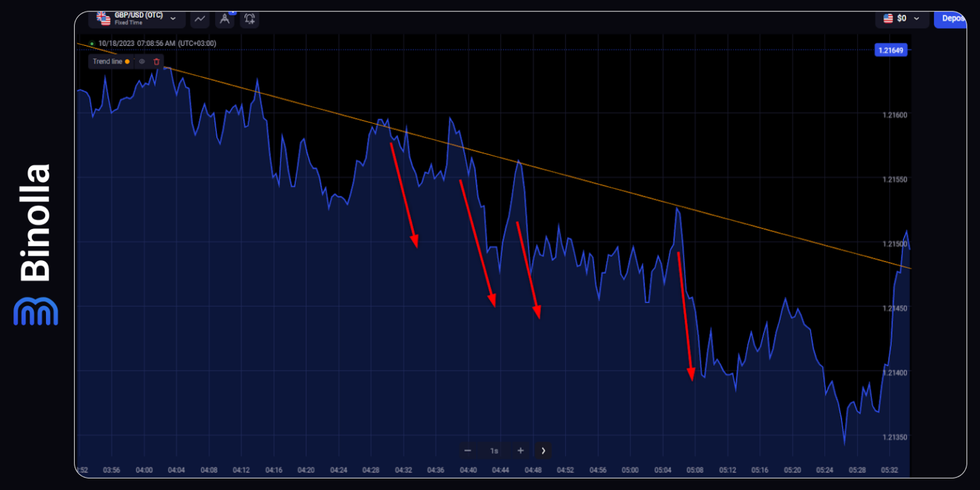Image resolution: width=980 pixels, height=490 pixels.
Task: Click the notification badge on the alerts icon
Action: click(232, 13)
